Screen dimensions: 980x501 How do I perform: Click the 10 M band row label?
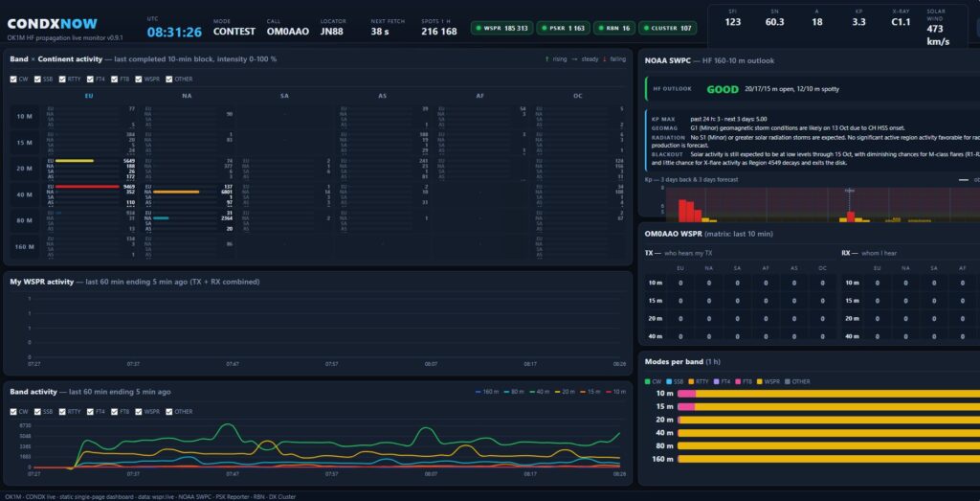(x=24, y=117)
